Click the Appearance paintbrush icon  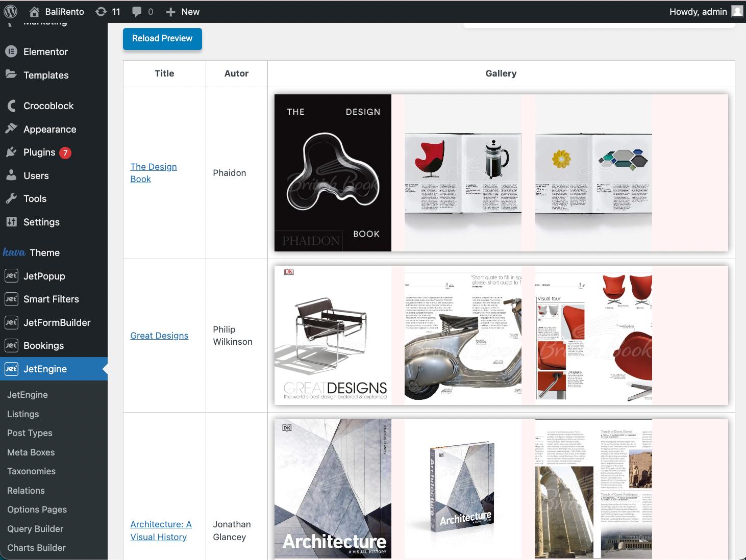click(11, 129)
